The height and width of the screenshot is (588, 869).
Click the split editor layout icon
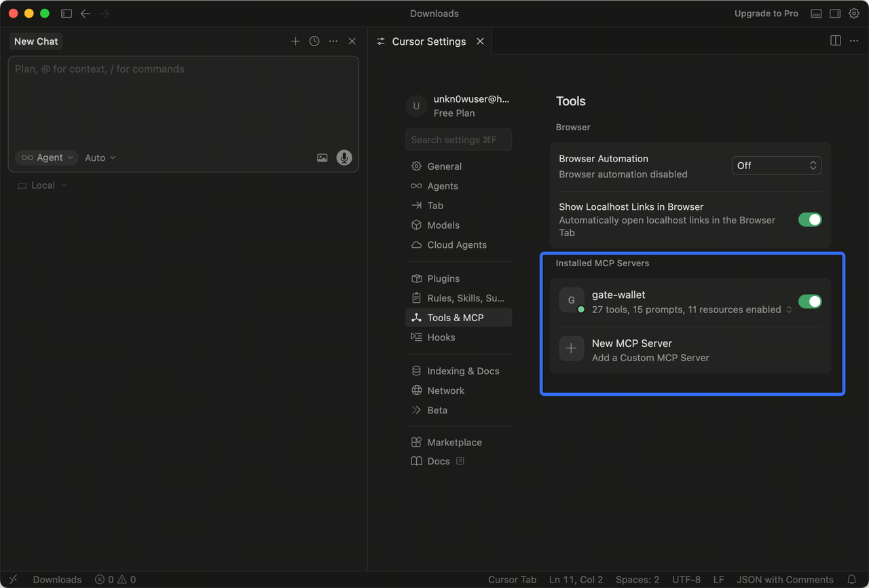pyautogui.click(x=836, y=41)
